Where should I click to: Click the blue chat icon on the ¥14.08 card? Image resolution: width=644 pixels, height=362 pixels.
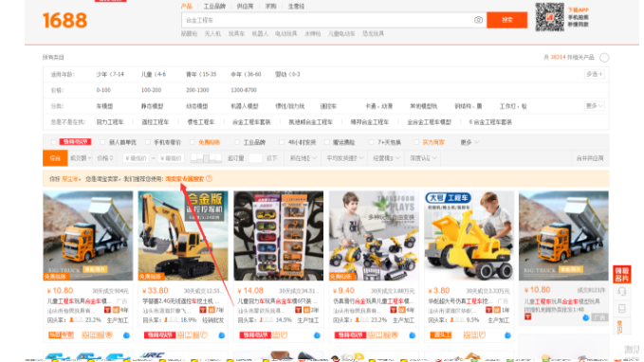point(317,335)
